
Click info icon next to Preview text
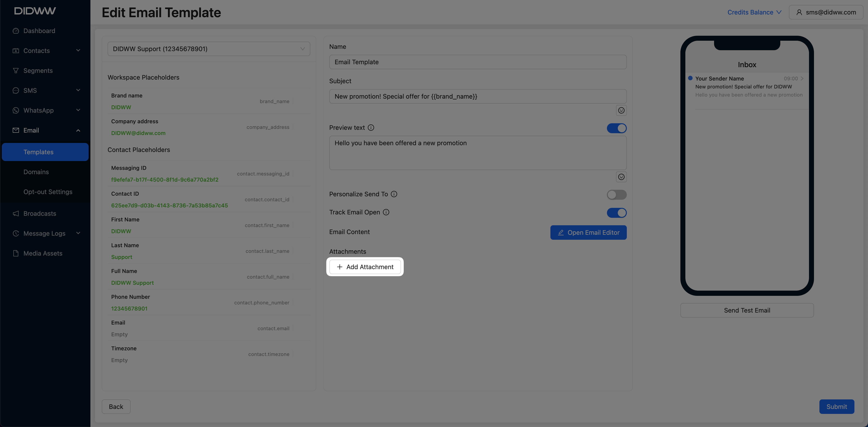371,128
